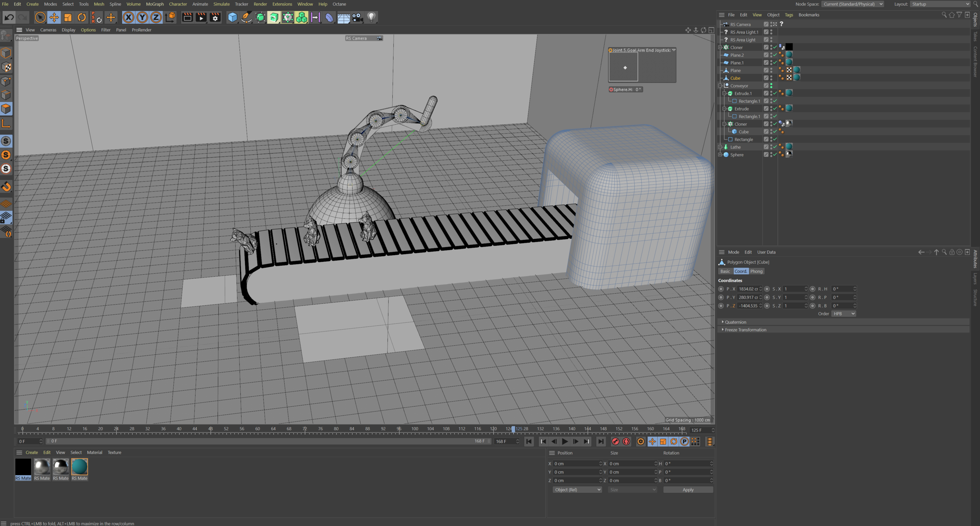This screenshot has width=980, height=526.
Task: Open the Object (Rel) dropdown
Action: tap(577, 490)
